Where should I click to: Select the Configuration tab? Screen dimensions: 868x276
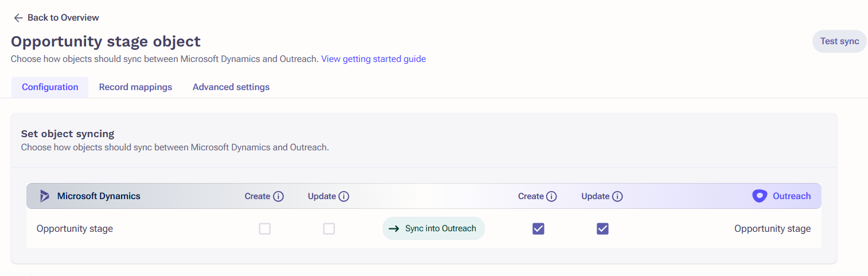(50, 87)
